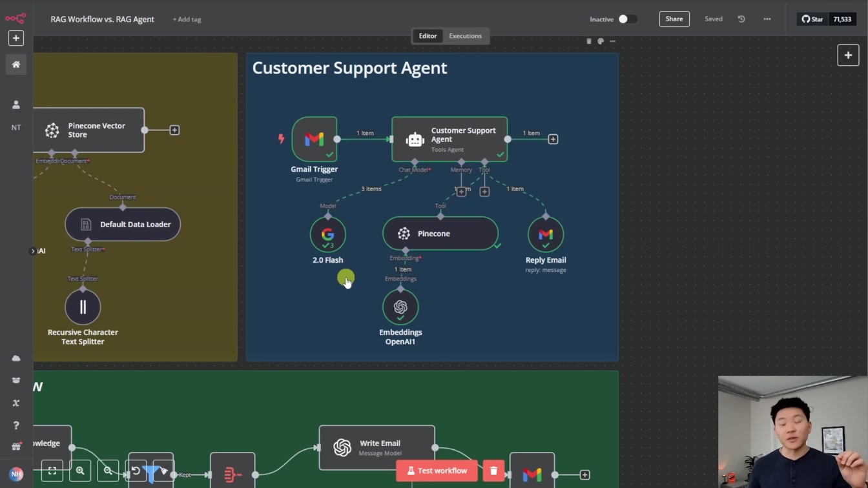Click the workflow name RAG Workflow vs. RAG Agent
The height and width of the screenshot is (488, 868).
(102, 19)
